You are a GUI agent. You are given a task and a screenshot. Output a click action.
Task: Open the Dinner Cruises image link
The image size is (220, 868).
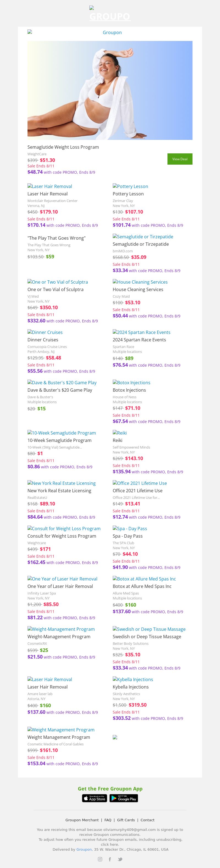45,332
